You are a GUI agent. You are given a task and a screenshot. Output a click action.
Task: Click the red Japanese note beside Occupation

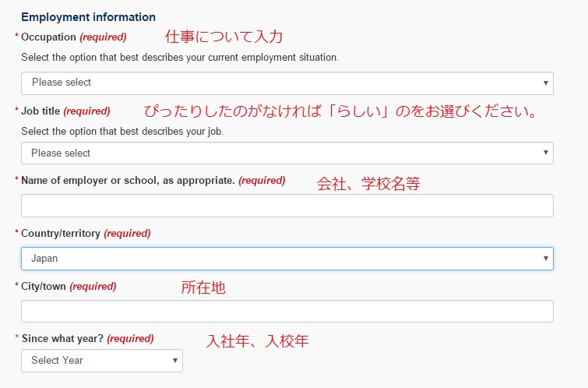click(x=224, y=37)
